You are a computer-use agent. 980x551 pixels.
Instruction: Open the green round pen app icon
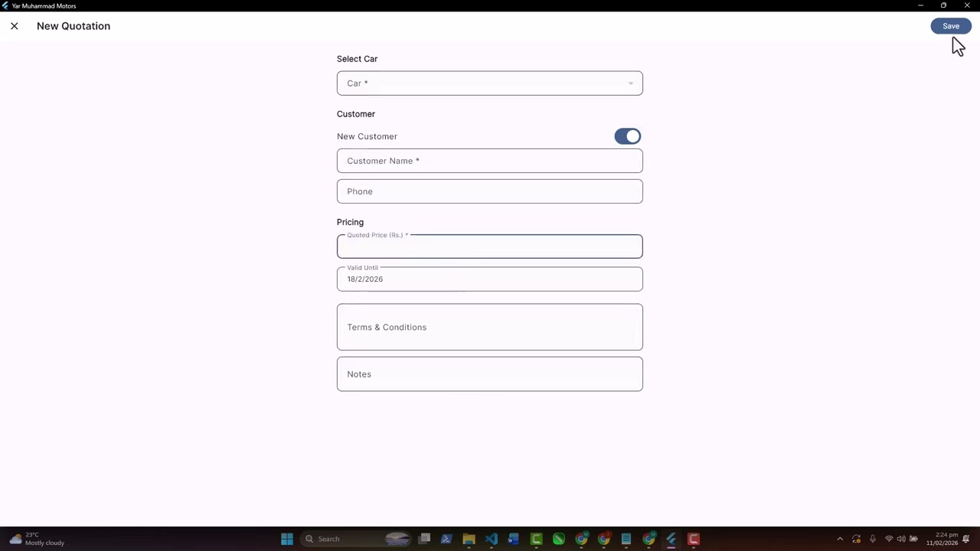558,539
